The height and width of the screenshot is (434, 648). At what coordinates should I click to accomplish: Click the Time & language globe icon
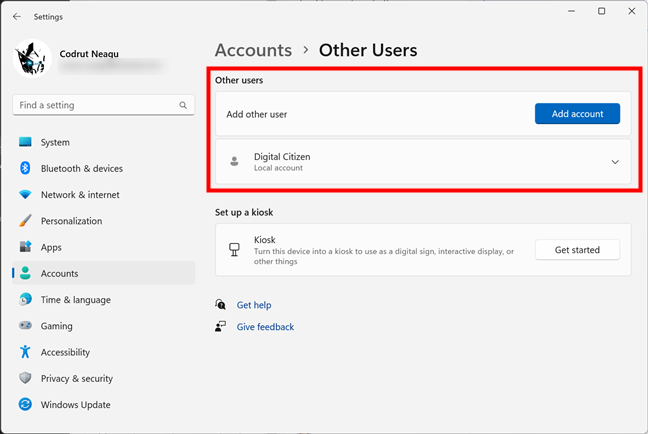pos(25,299)
